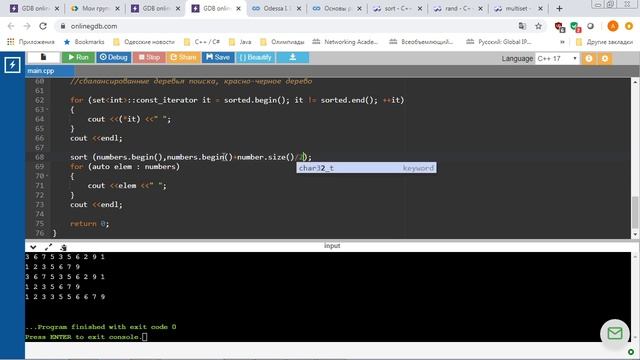640x360 pixels.
Task: Click the OnlineGDB lightning logo icon
Action: click(12, 65)
